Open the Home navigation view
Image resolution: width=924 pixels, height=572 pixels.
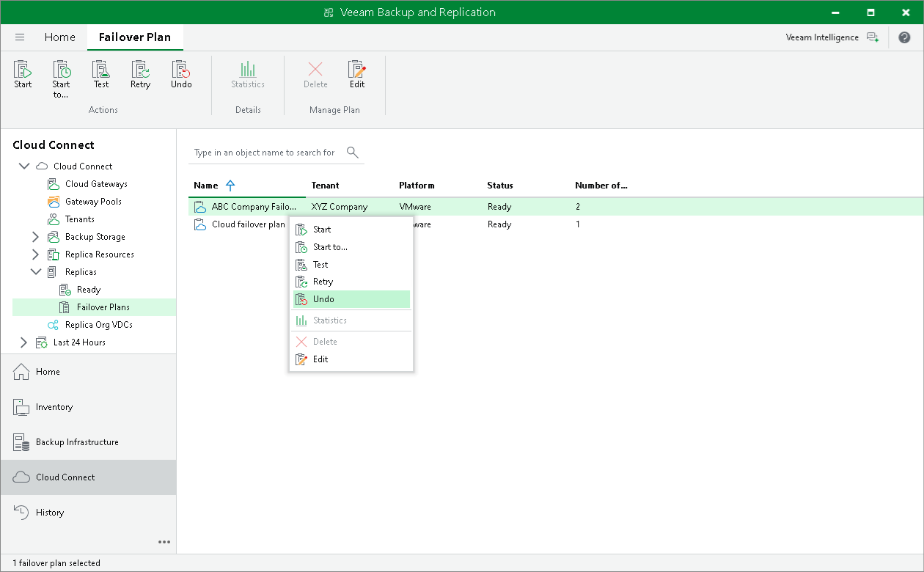point(88,372)
